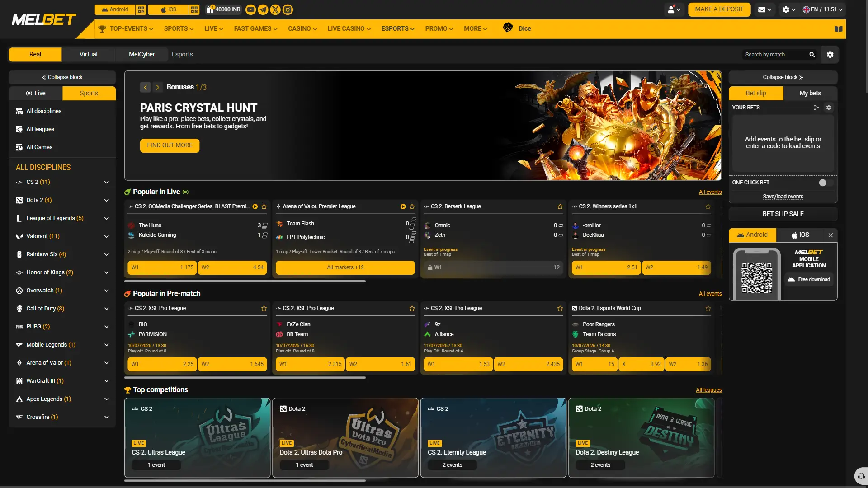The height and width of the screenshot is (488, 868).
Task: Favorite the BIG vs PARIVISION match
Action: (264, 308)
